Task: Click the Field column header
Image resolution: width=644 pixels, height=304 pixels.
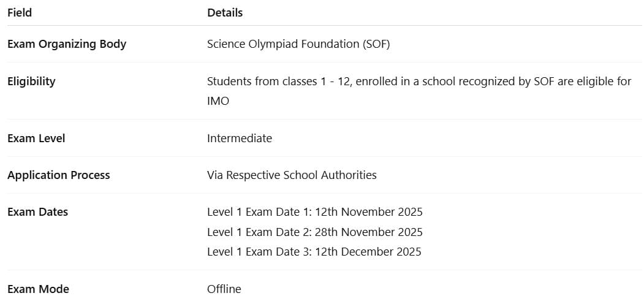Action: point(20,12)
